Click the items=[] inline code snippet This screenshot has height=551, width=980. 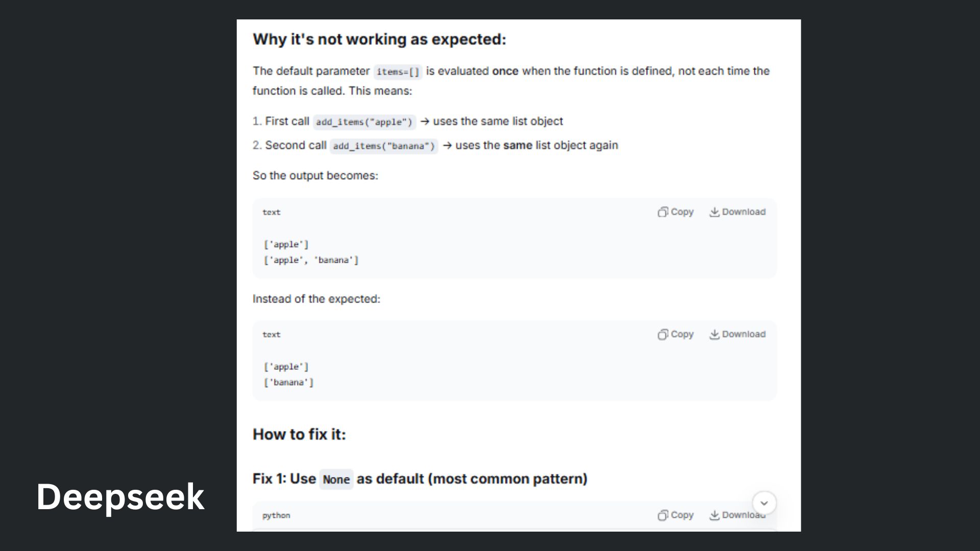398,72
